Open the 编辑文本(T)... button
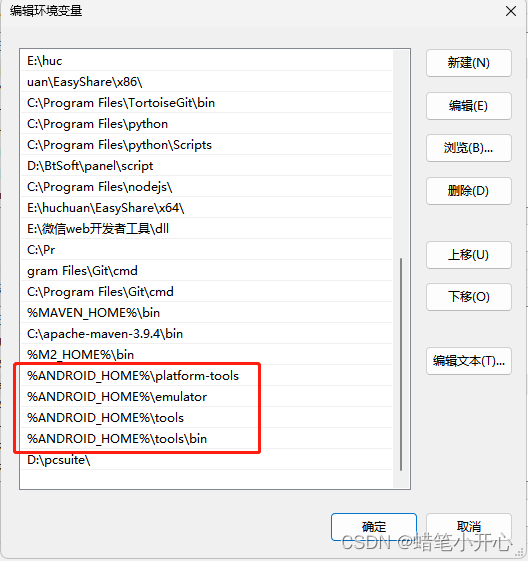 pyautogui.click(x=469, y=361)
